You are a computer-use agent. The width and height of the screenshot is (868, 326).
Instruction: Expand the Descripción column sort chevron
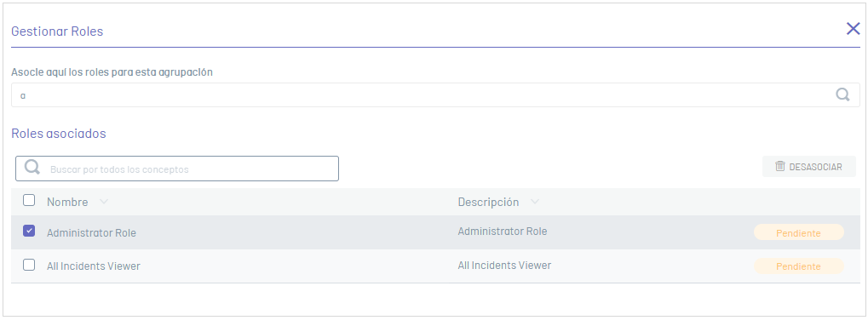pos(534,202)
